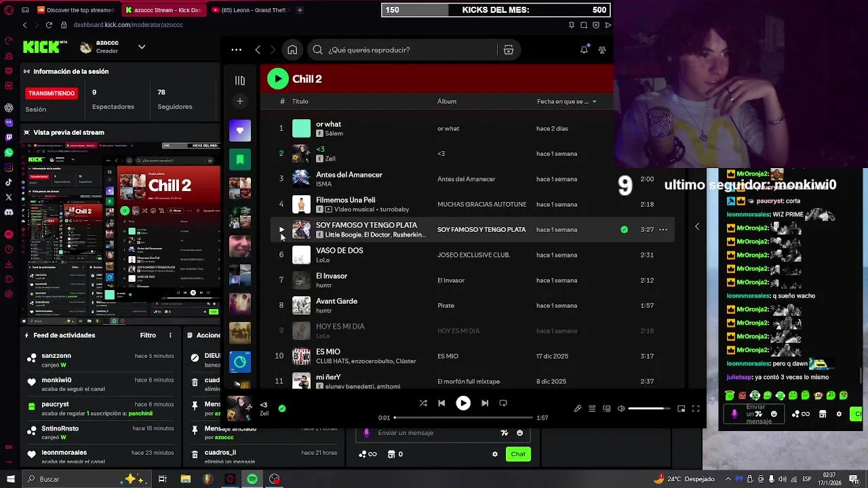Viewport: 868px width, 488px height.
Task: Open Spotify from the Windows taskbar
Action: (x=252, y=479)
